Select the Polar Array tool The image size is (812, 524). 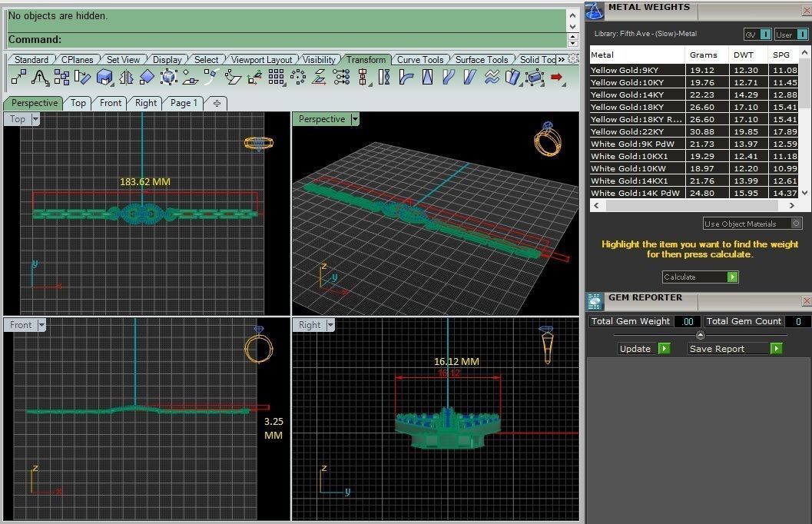tap(298, 77)
